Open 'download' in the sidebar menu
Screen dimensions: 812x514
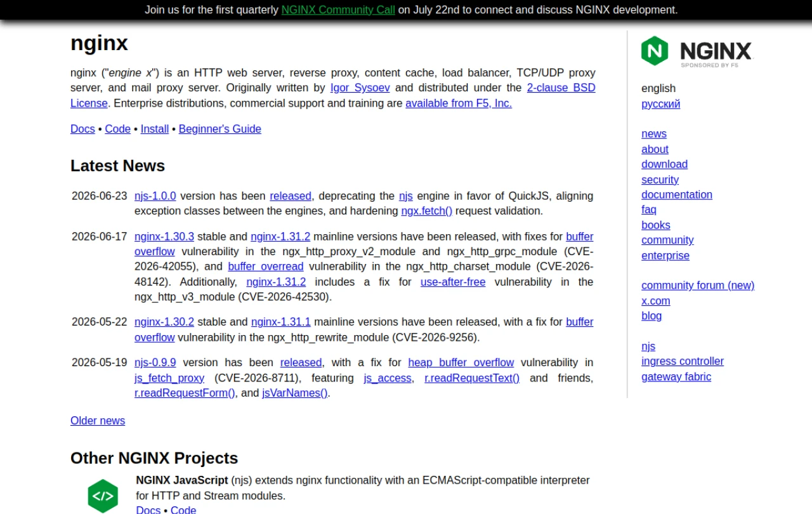[x=664, y=164]
